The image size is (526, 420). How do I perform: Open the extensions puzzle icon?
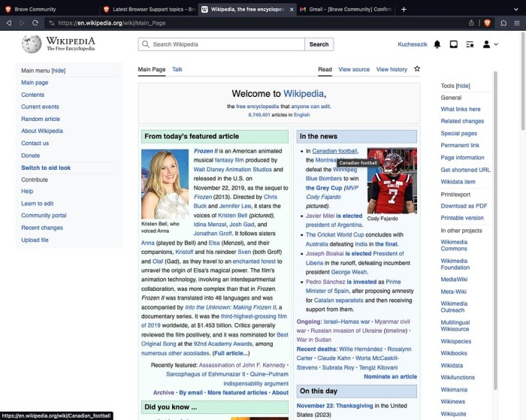[x=503, y=23]
